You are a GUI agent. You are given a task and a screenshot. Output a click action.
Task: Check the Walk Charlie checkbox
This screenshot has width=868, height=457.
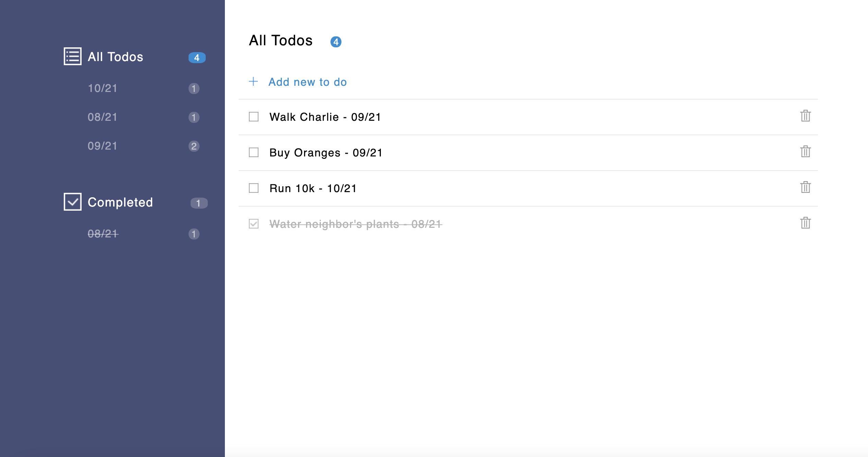click(x=254, y=117)
